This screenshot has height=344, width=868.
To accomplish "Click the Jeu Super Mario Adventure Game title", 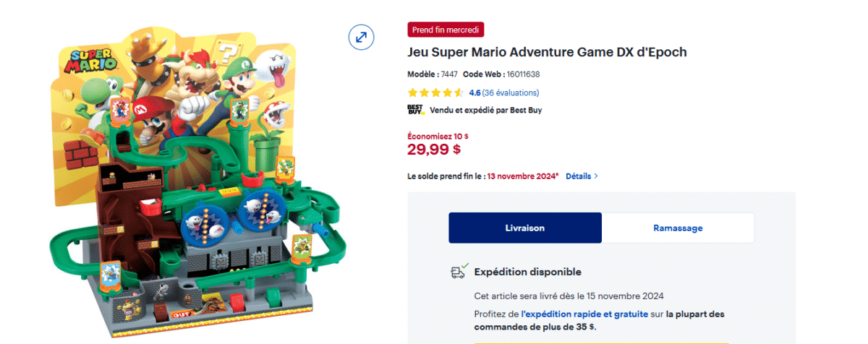I will 547,52.
